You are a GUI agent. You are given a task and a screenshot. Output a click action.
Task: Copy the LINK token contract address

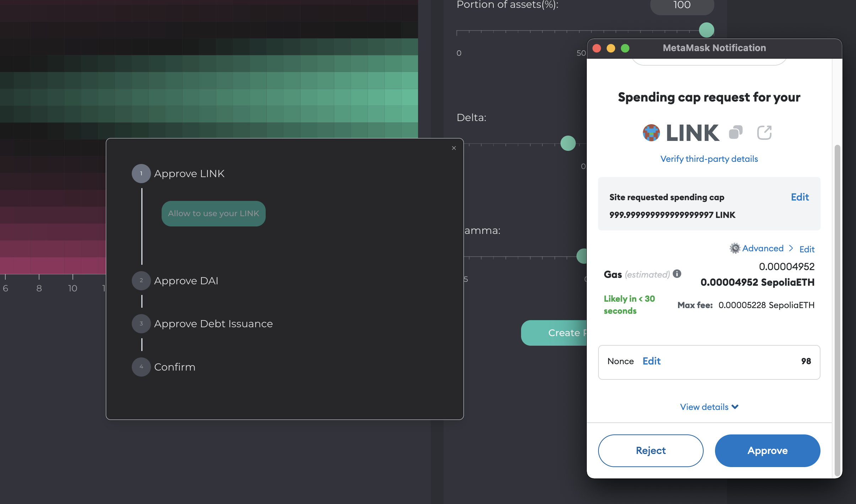(736, 133)
